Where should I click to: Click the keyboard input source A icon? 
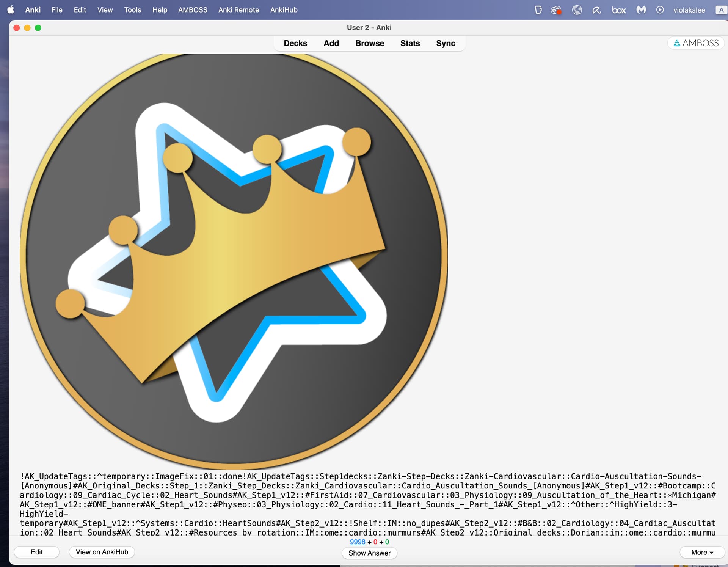(721, 10)
